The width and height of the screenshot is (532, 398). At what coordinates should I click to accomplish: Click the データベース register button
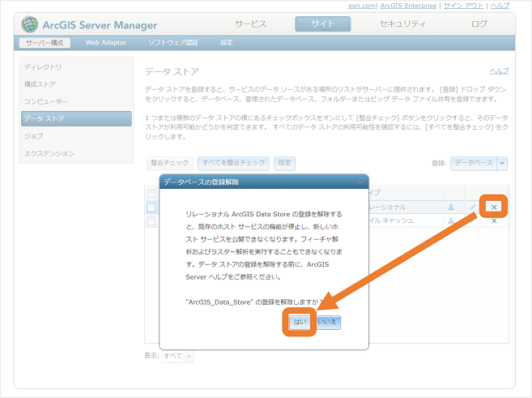click(474, 164)
